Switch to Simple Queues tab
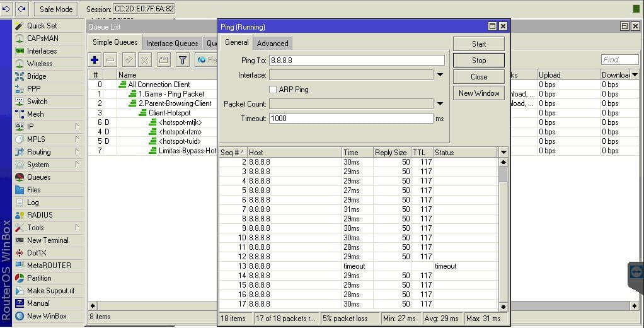Viewport: 644px width, 328px height. click(115, 42)
